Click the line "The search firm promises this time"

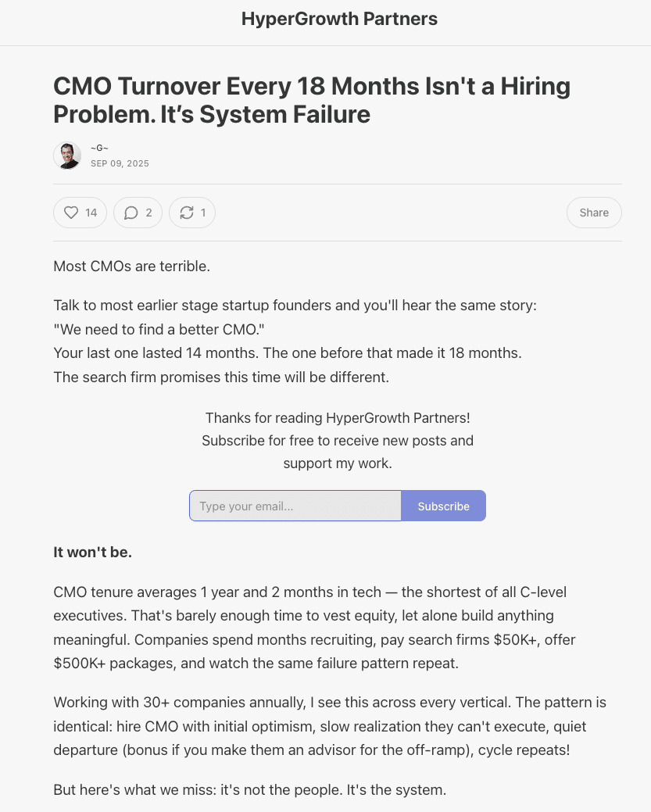tap(220, 377)
